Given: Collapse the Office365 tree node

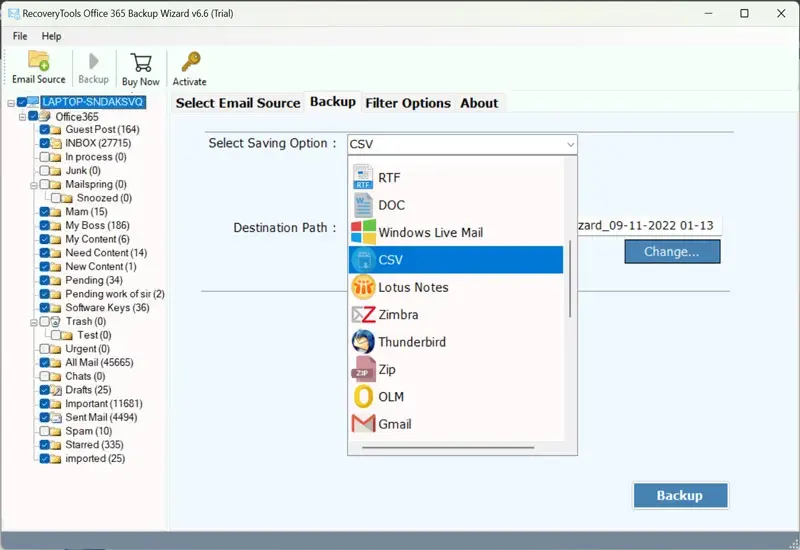Looking at the screenshot, I should tap(22, 117).
